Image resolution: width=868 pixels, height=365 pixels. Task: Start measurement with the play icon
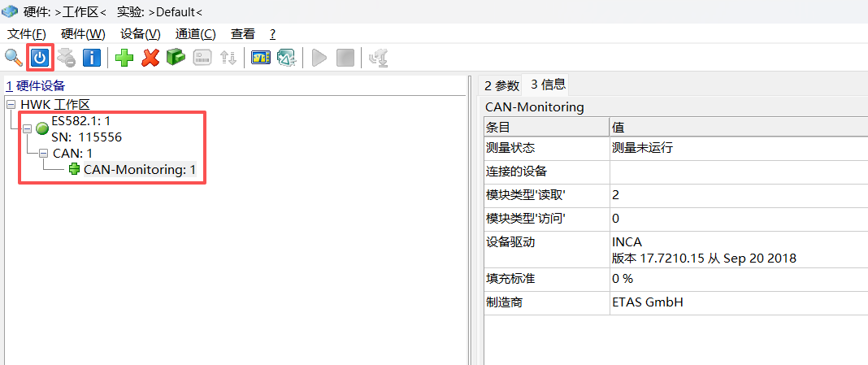point(319,58)
